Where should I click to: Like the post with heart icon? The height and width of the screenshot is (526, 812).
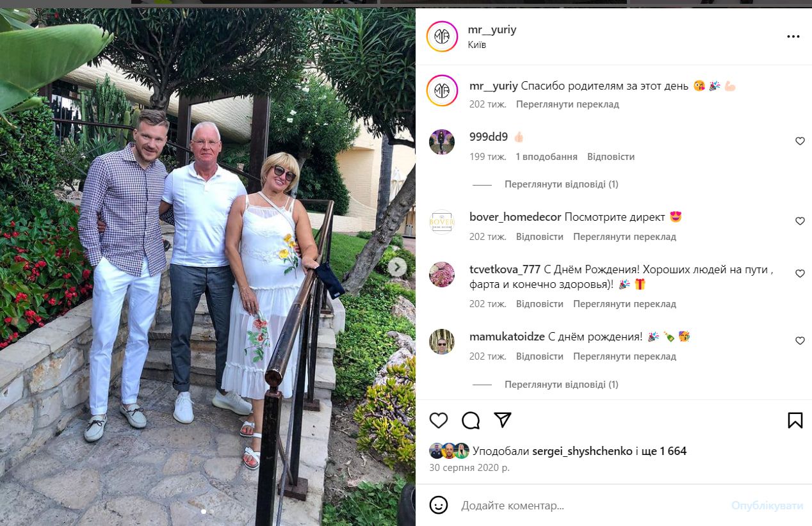pyautogui.click(x=439, y=420)
